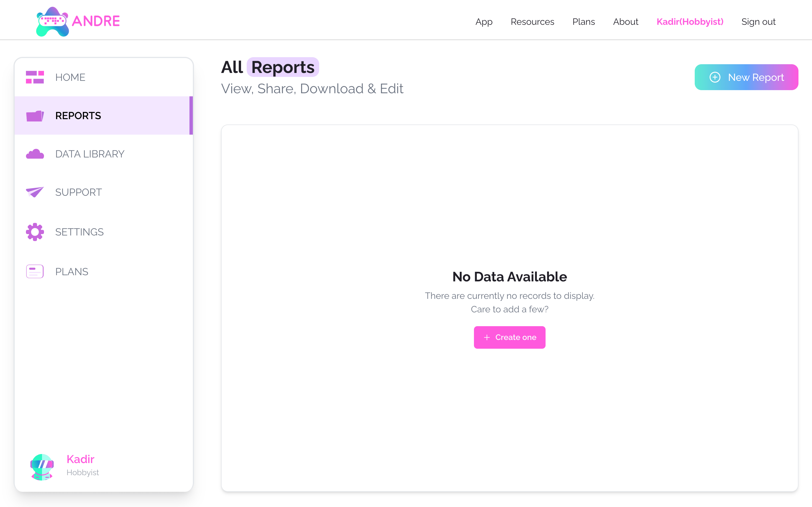Select DATA LIBRARY in the sidebar
812x507 pixels.
(x=90, y=154)
